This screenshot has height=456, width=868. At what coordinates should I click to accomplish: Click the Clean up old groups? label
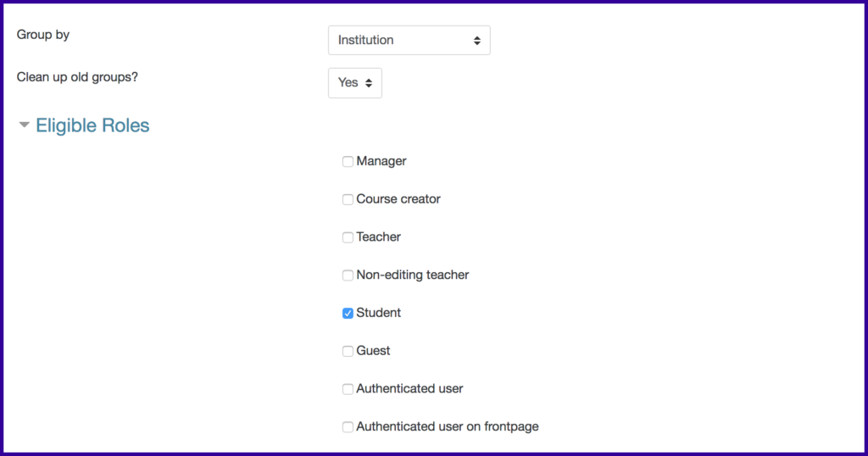77,77
